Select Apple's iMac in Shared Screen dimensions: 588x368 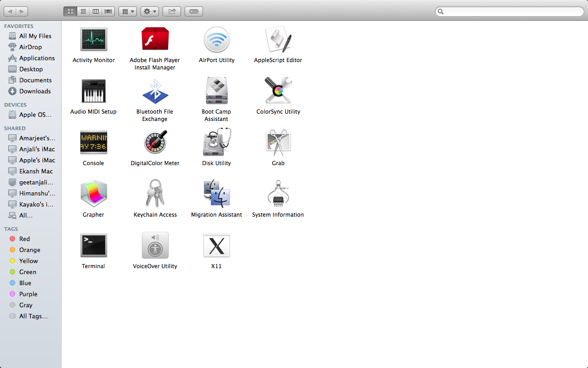pyautogui.click(x=30, y=160)
